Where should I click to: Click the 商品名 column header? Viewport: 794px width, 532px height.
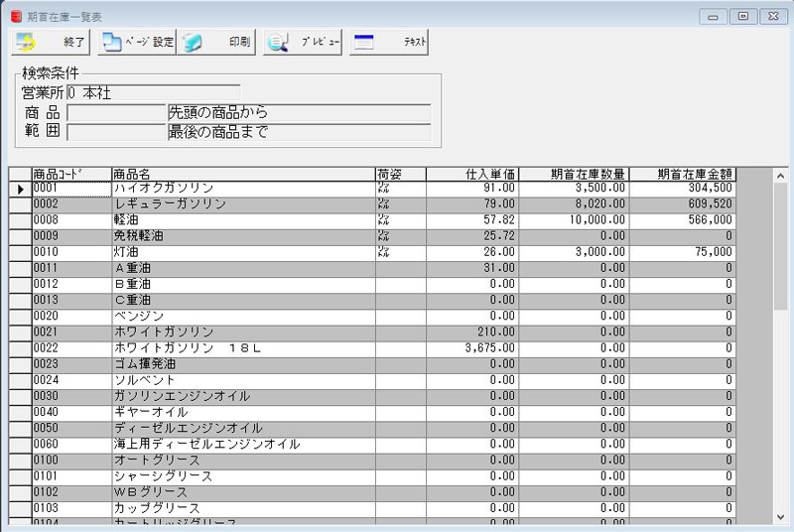[x=242, y=174]
